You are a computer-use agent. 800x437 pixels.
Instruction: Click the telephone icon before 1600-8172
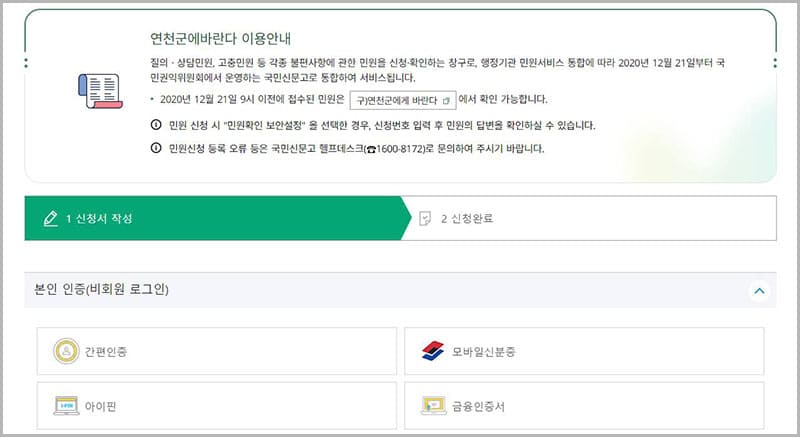coord(369,149)
